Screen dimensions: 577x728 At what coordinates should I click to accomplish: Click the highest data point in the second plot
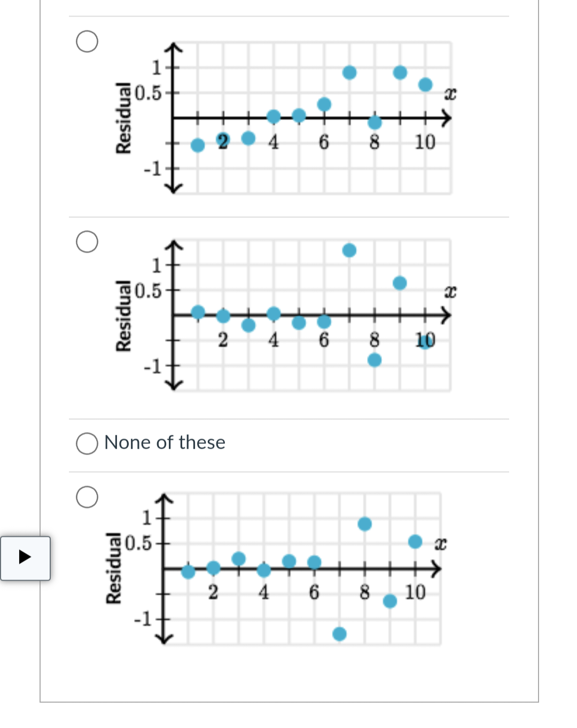point(349,249)
